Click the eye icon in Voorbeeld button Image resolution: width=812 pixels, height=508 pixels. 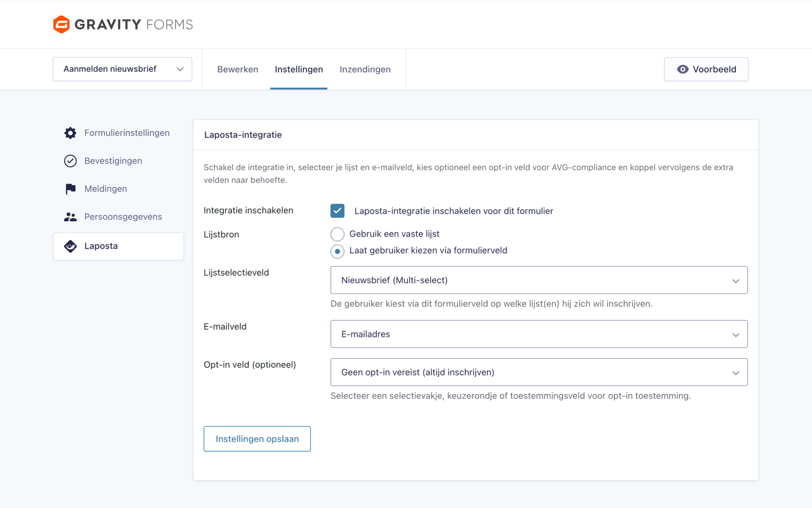coord(682,69)
